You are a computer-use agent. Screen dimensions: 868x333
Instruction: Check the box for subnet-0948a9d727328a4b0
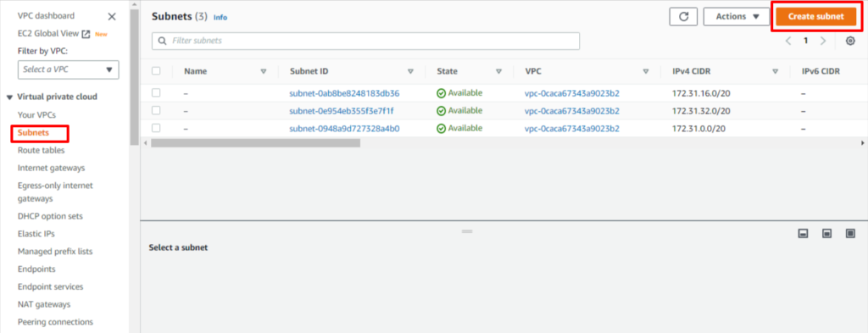click(x=156, y=128)
